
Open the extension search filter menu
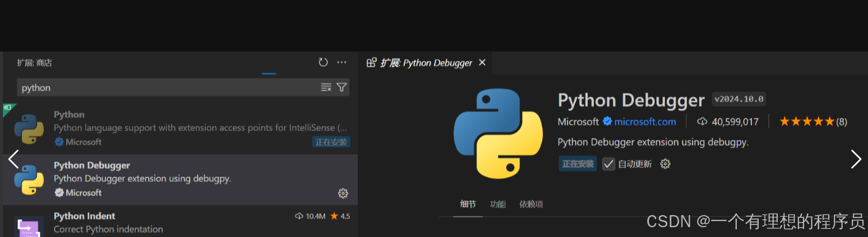click(x=342, y=87)
